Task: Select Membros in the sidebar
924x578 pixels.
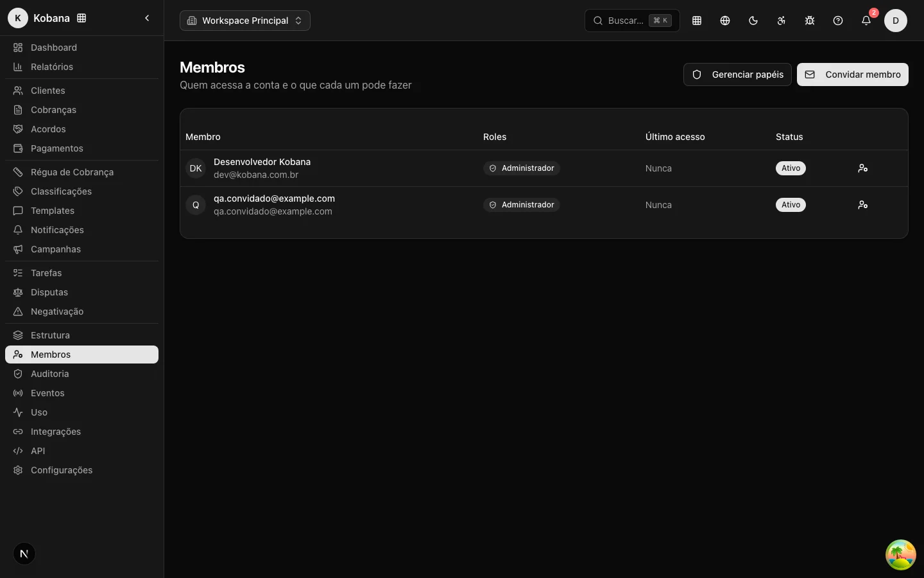Action: [x=81, y=355]
